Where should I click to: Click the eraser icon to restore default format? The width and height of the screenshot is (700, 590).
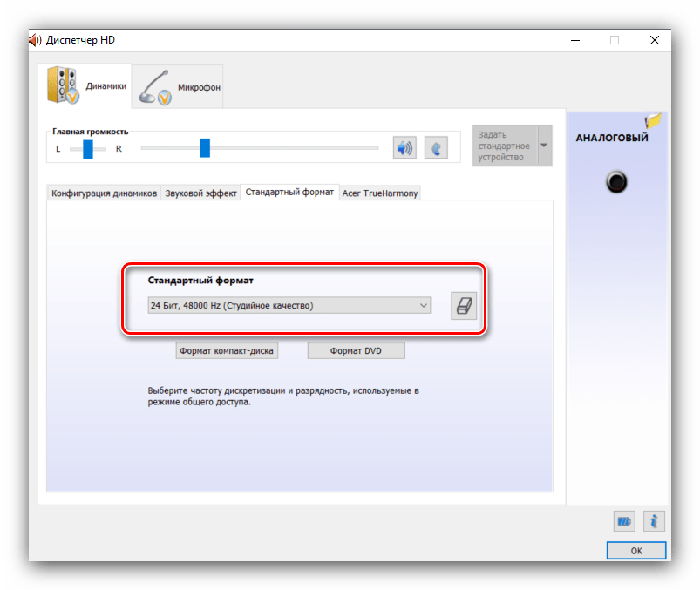tap(464, 306)
